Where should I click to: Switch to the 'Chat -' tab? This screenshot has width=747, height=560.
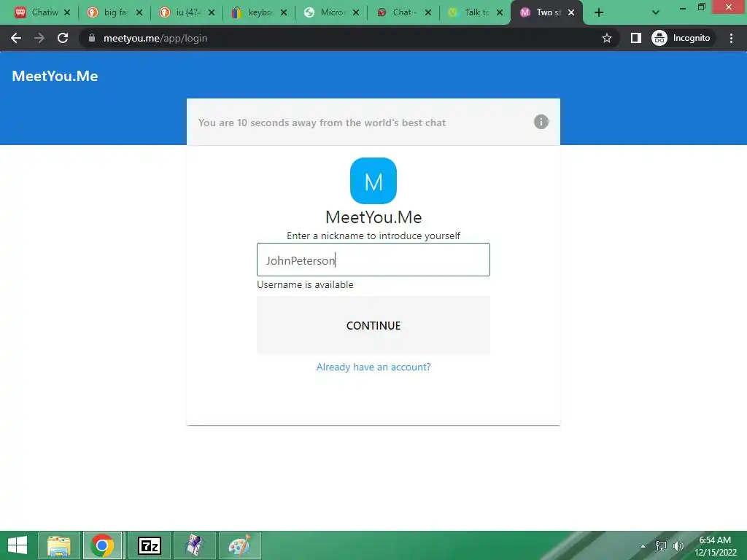click(399, 12)
